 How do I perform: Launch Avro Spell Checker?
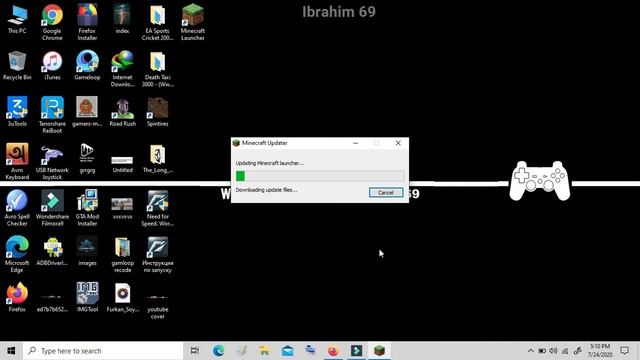pyautogui.click(x=17, y=208)
